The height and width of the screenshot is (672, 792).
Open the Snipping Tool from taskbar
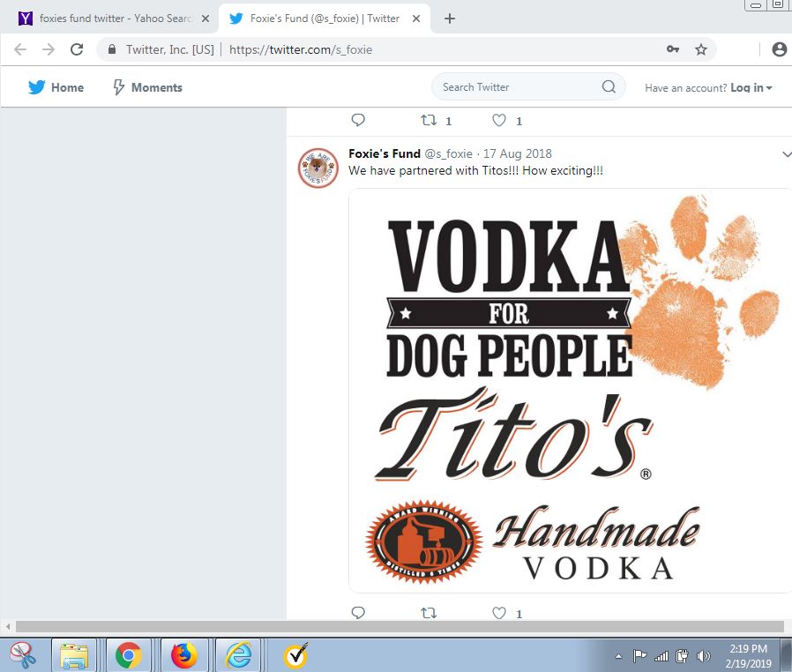pos(23,655)
